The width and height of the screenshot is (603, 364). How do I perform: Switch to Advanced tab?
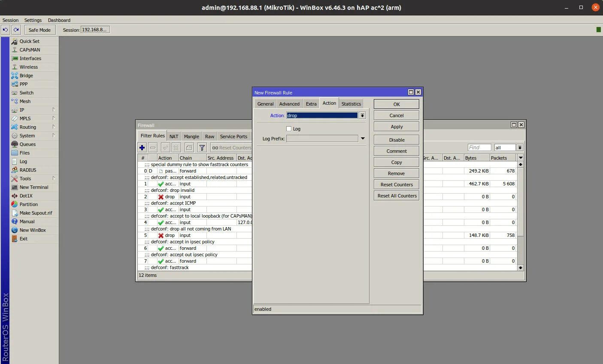tap(289, 104)
